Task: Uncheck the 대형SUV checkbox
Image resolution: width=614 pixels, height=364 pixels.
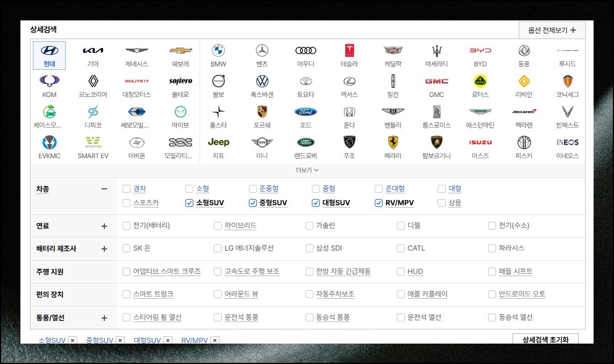Action: (x=316, y=203)
